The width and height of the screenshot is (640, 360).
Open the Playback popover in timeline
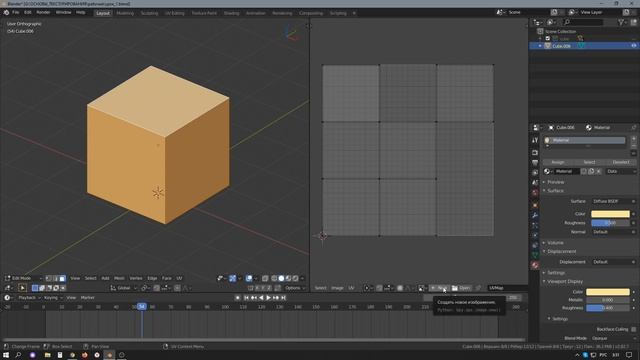[x=29, y=298]
